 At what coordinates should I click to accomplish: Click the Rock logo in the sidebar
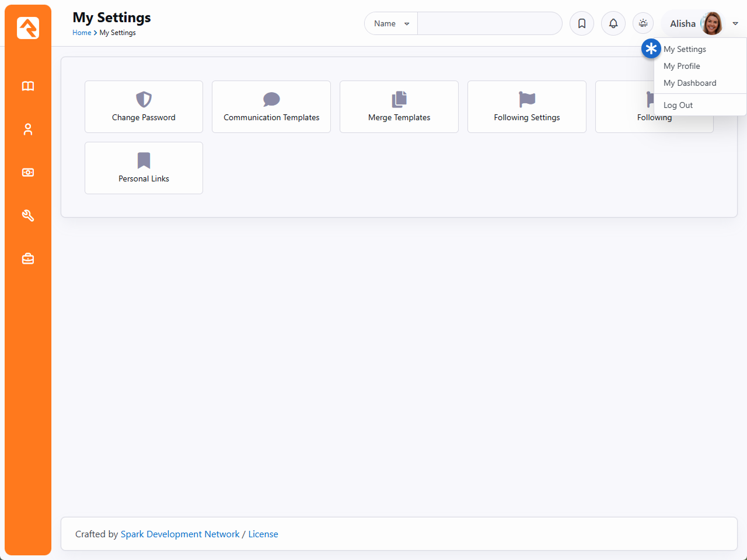coord(28,28)
